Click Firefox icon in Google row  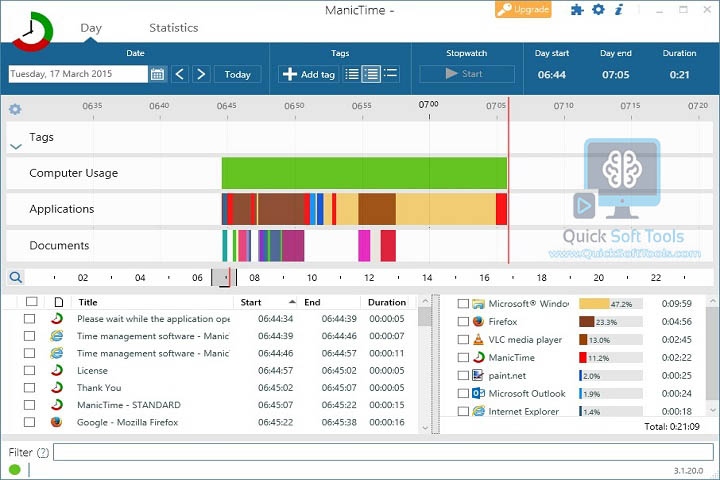(56, 422)
